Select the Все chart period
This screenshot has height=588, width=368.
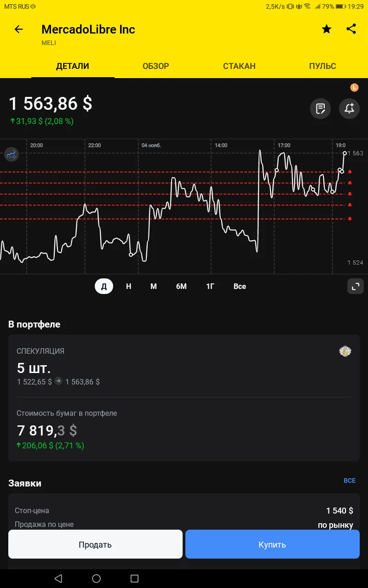pos(240,286)
